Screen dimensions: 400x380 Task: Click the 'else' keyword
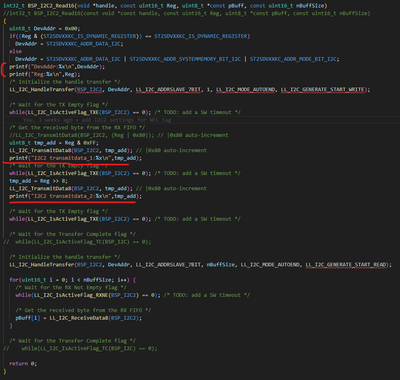pos(15,51)
